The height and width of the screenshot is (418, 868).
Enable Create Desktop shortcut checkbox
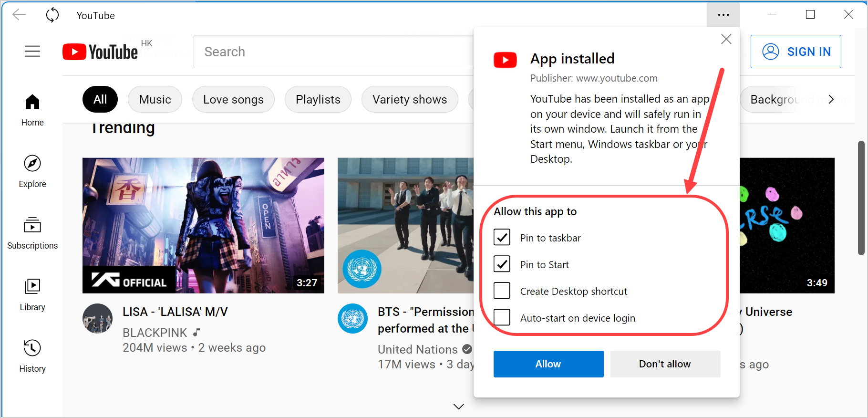coord(502,291)
